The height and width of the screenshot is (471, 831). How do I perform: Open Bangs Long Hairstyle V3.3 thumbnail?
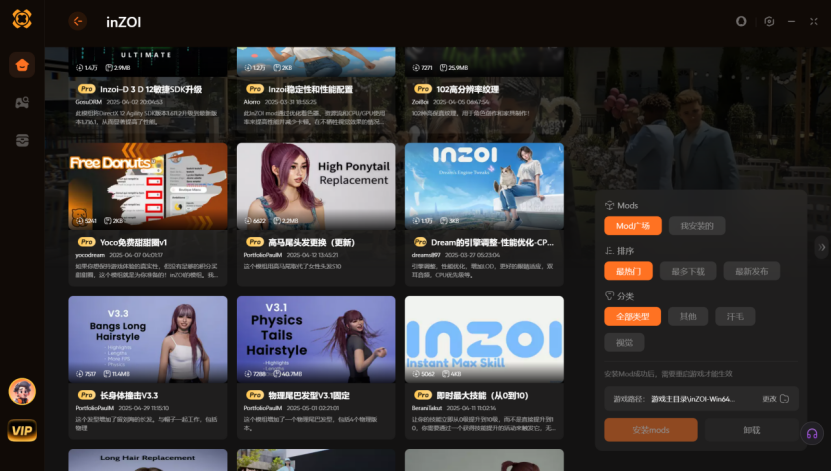point(148,339)
